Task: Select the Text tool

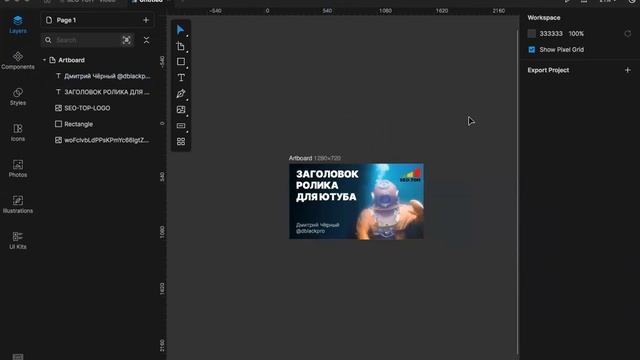Action: coord(181,78)
